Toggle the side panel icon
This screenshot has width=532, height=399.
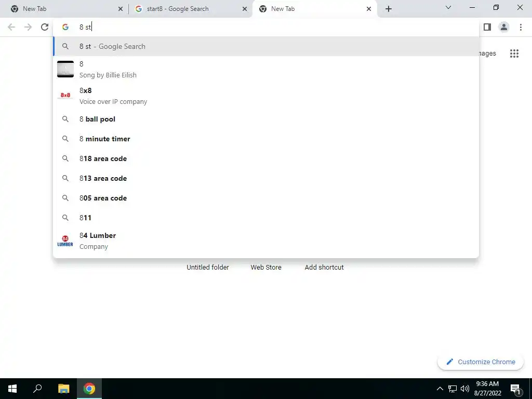point(487,27)
